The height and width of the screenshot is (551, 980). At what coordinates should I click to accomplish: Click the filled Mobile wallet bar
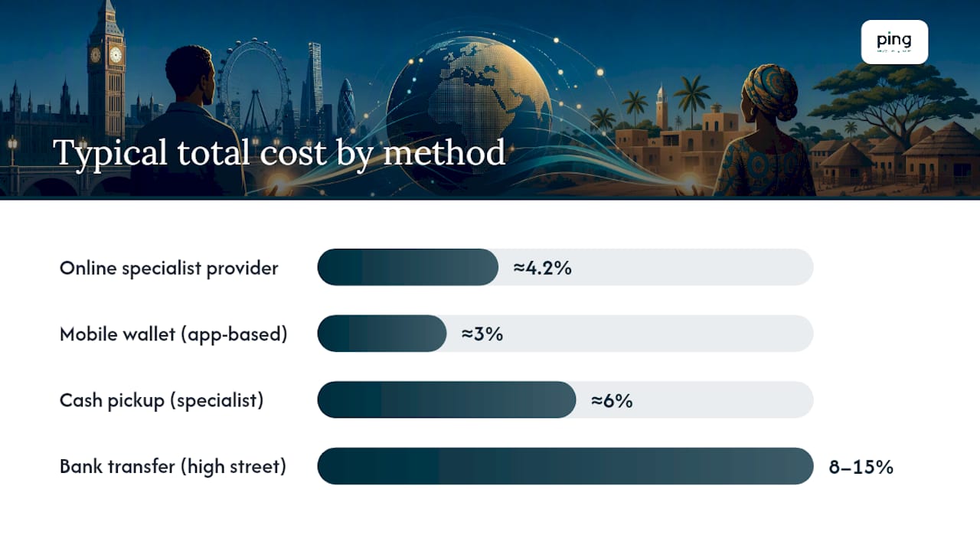[x=382, y=334]
